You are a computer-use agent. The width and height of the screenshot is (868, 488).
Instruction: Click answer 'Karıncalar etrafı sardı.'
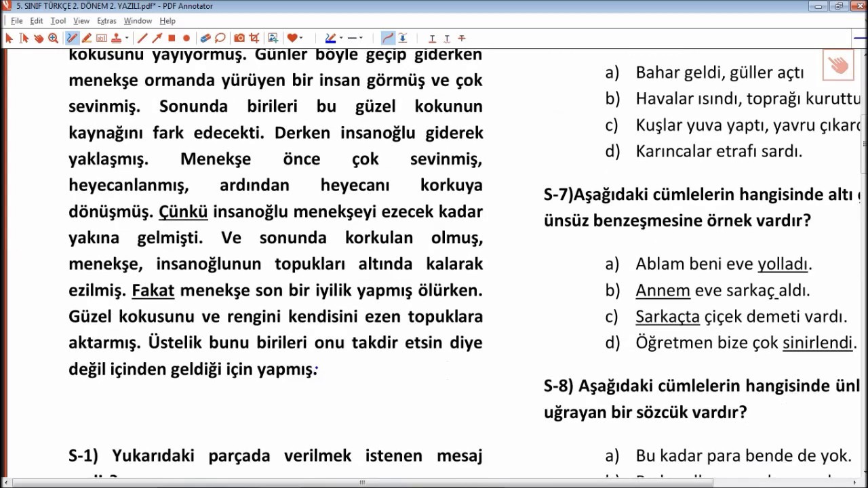coord(719,151)
